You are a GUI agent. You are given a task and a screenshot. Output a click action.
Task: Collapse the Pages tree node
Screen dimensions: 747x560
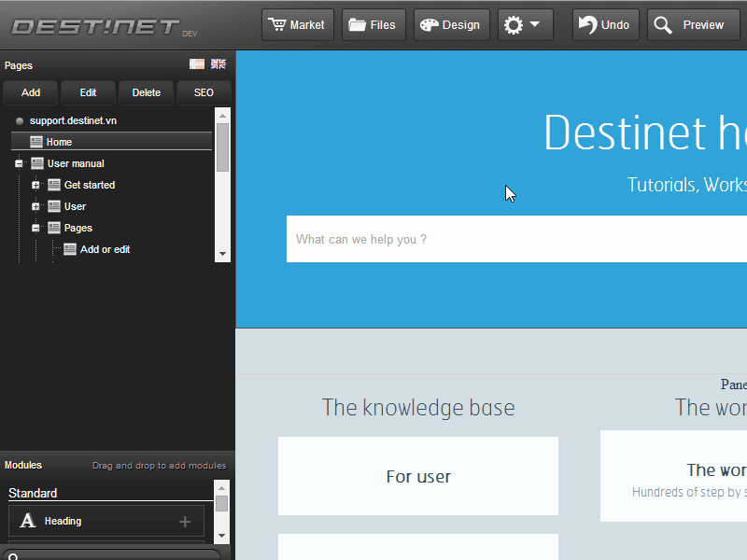(x=35, y=228)
